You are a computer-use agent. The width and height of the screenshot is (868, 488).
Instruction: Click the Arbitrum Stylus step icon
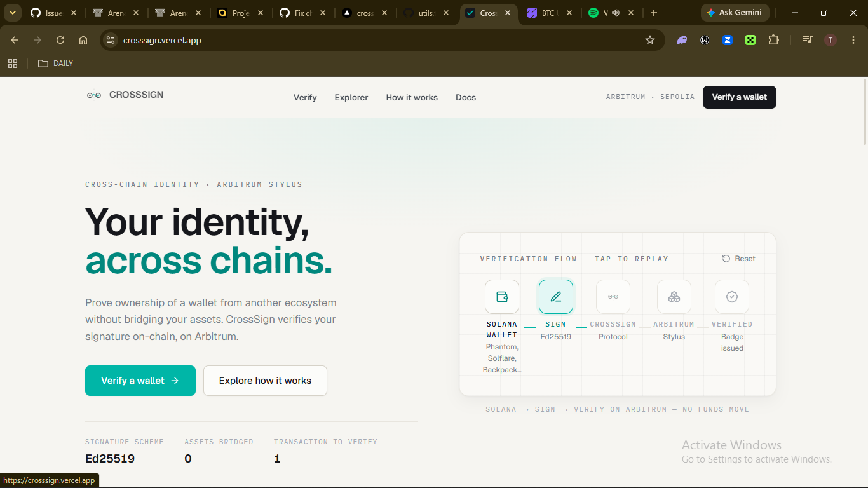coord(674,297)
